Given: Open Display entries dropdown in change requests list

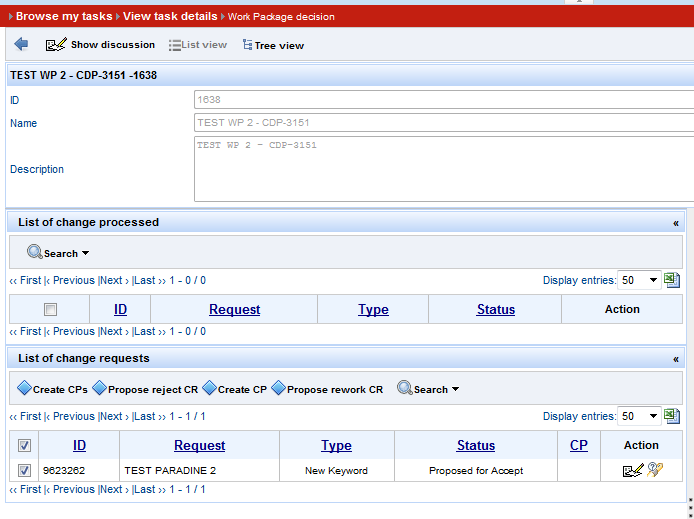Looking at the screenshot, I should (639, 416).
